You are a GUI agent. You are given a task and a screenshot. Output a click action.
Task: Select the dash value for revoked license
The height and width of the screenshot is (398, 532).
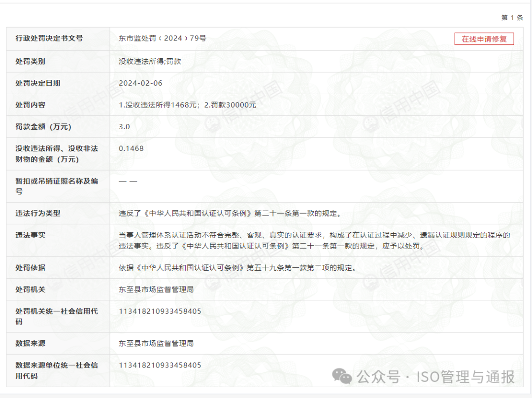click(x=128, y=181)
